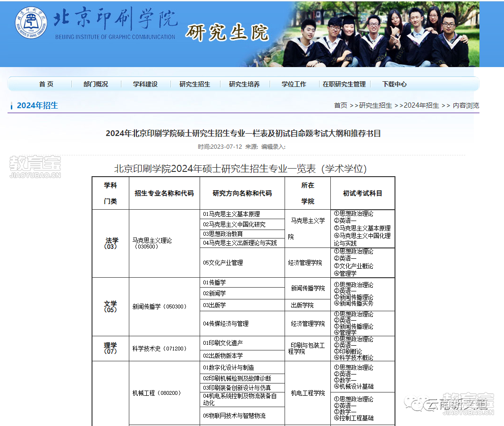
Task: Click the 马克思主义学院 college cell
Action: pos(307,229)
